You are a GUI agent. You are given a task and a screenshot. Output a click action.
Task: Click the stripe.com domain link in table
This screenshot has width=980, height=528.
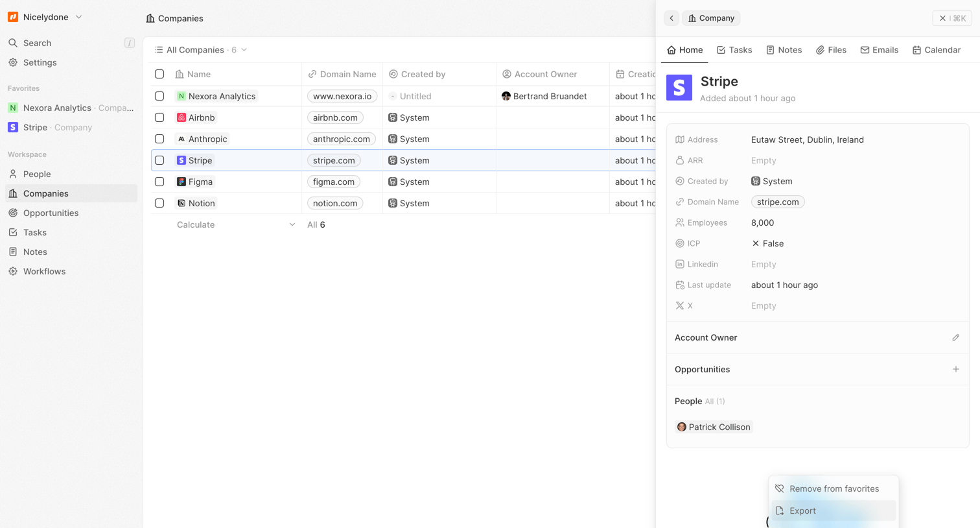334,160
